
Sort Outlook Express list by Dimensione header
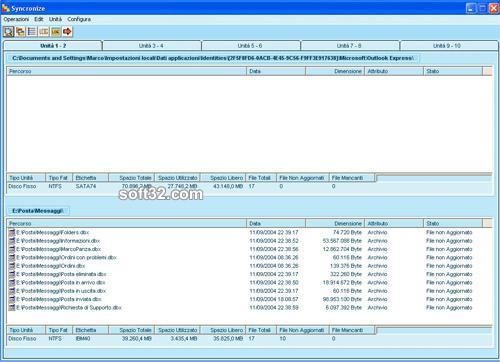(335, 71)
